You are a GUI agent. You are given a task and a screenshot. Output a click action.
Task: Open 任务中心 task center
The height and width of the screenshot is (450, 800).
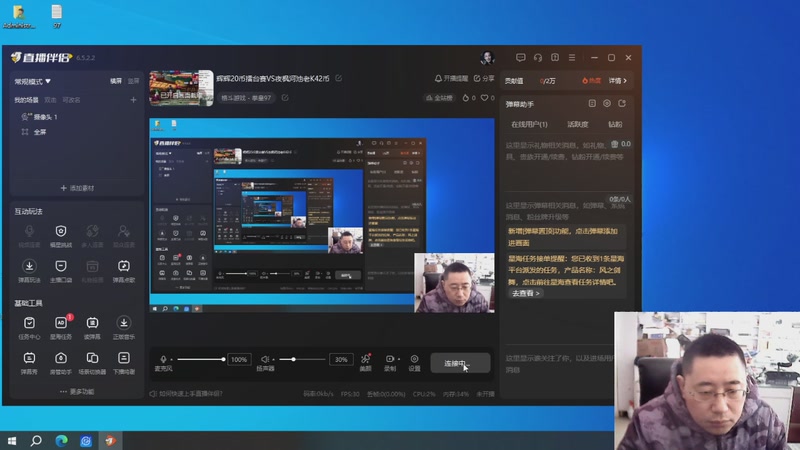pos(29,328)
